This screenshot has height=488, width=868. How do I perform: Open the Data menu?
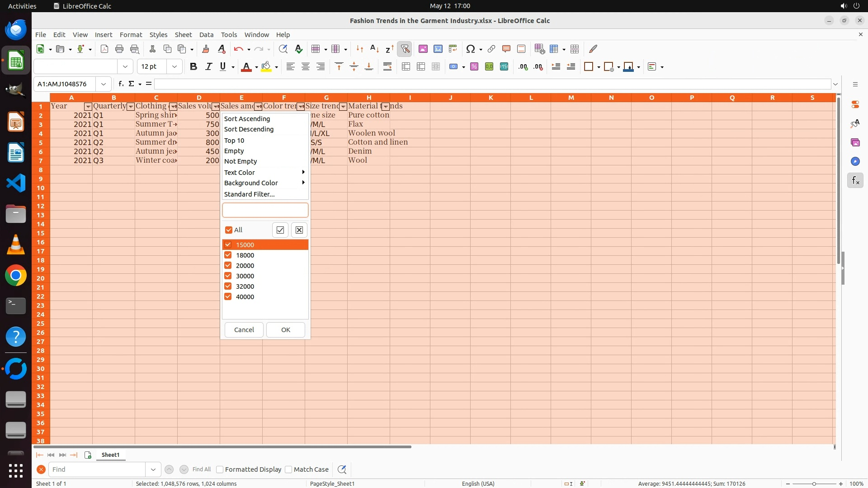(x=206, y=35)
